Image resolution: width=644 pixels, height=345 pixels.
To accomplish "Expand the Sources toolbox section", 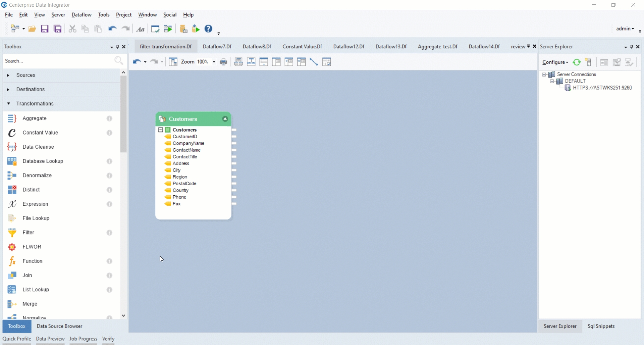I will click(x=8, y=75).
